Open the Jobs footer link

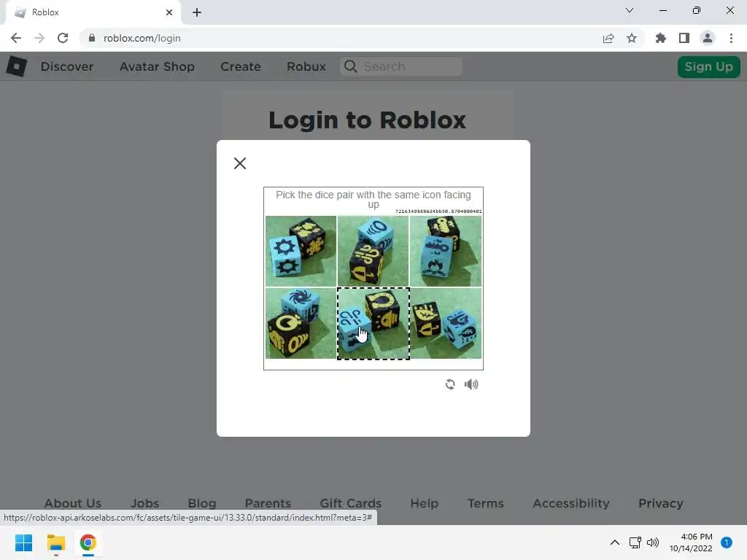(x=145, y=503)
